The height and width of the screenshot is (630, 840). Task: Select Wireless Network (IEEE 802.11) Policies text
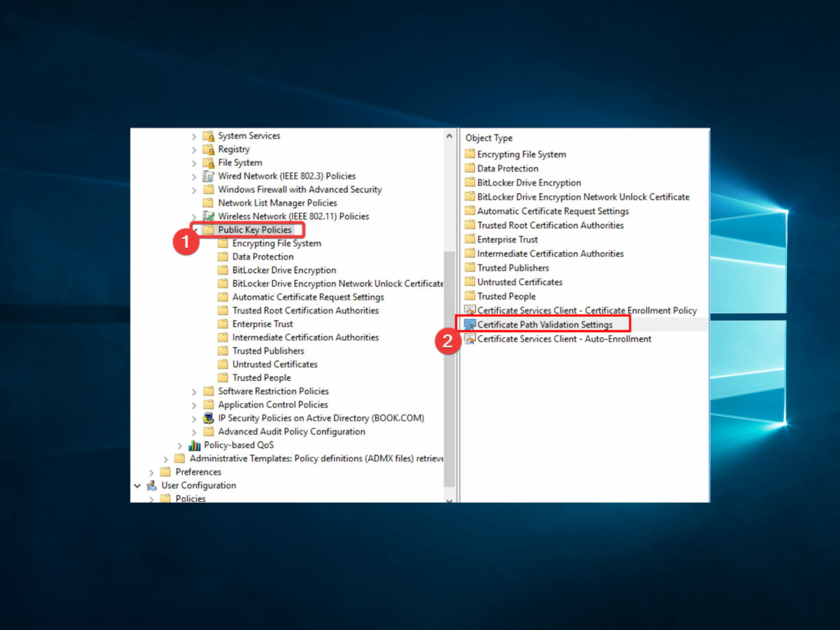click(x=293, y=216)
